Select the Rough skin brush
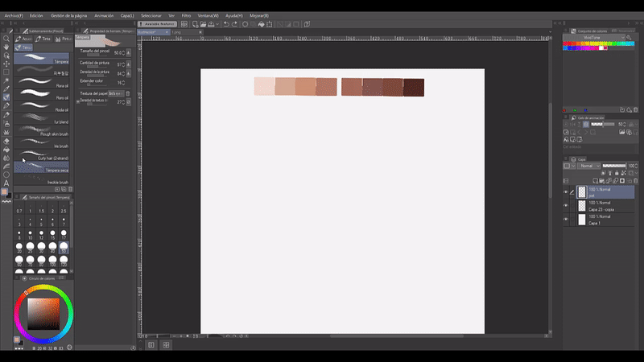The height and width of the screenshot is (362, 644). point(42,131)
